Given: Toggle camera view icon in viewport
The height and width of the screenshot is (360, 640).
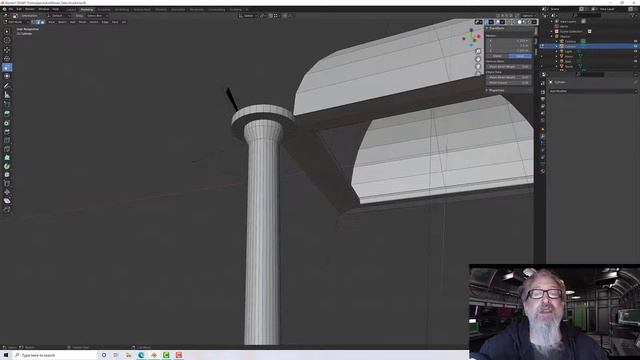Looking at the screenshot, I should 478,67.
